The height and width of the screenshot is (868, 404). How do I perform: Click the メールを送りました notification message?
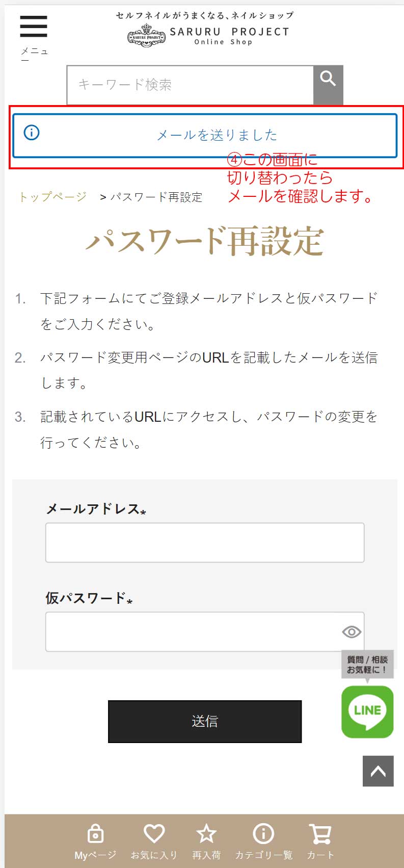(219, 135)
